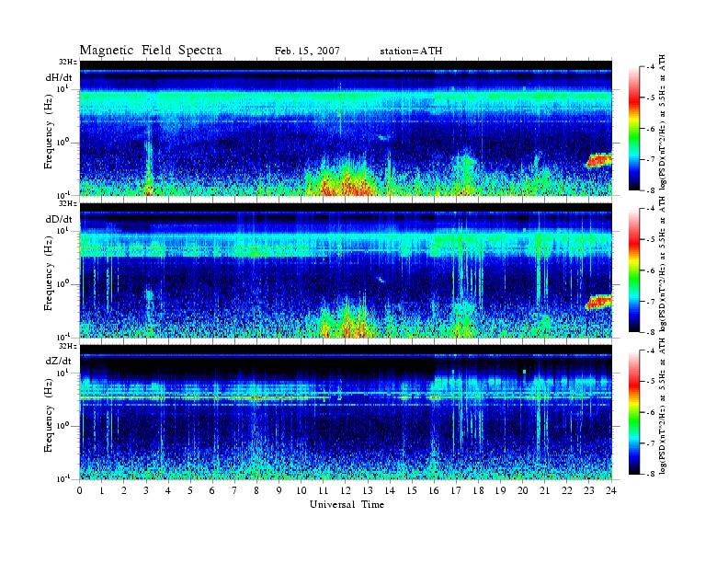Click the "32Hz" label of the dH/dt panel
Screen dimensions: 728x563
[x=67, y=62]
